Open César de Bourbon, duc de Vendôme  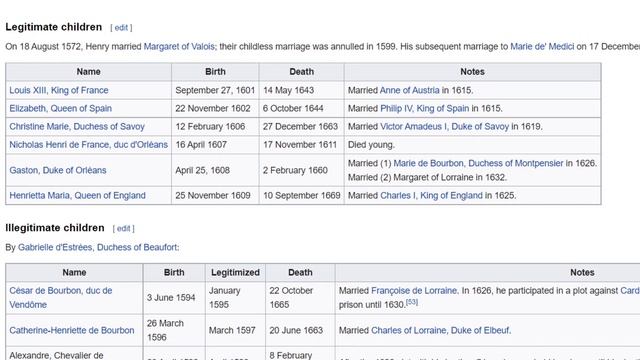click(61, 298)
